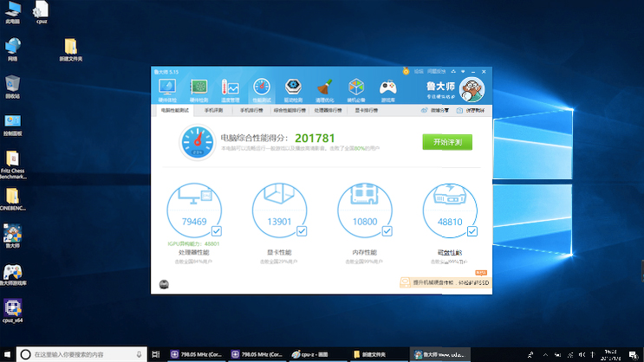This screenshot has height=362, width=644.
Task: Click the screenshot camera icon 保存截屏
Action: tap(460, 110)
